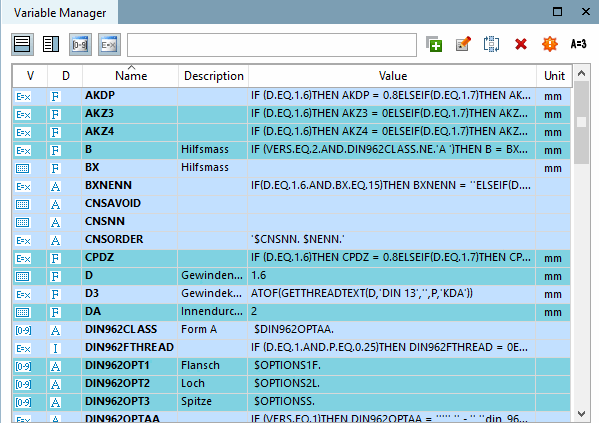Toggle the attribute algorithm variables filter

click(x=109, y=45)
